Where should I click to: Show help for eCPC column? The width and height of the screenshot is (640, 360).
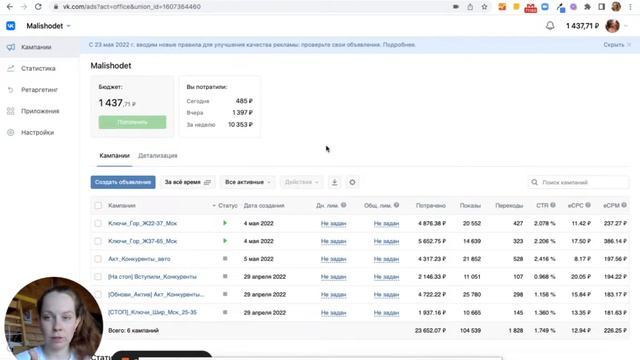[x=588, y=205]
